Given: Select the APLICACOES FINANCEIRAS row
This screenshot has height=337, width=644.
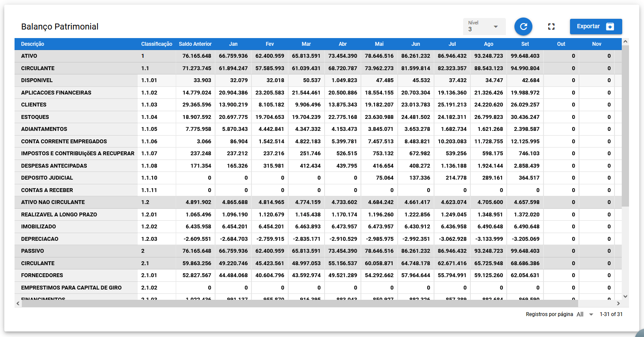Looking at the screenshot, I should [x=56, y=93].
